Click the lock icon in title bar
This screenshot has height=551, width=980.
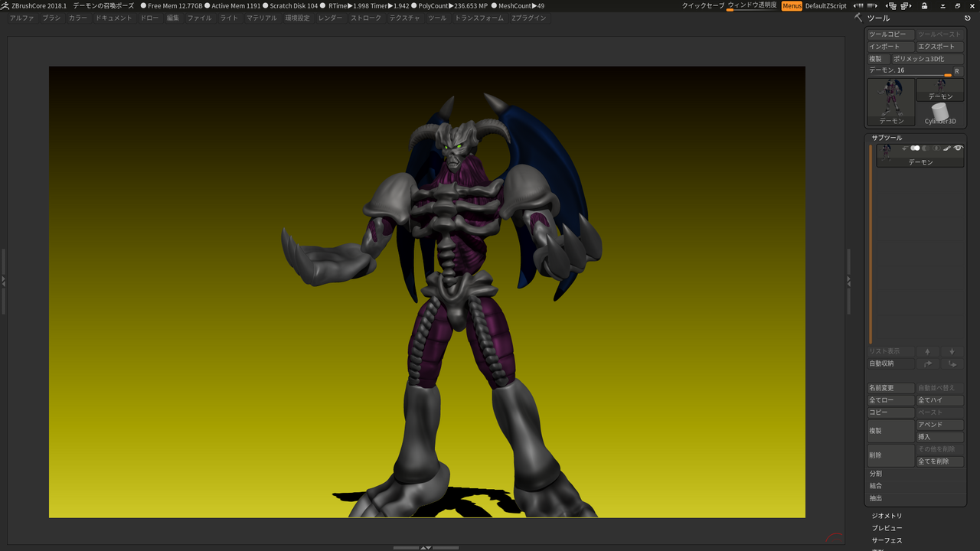tap(924, 6)
